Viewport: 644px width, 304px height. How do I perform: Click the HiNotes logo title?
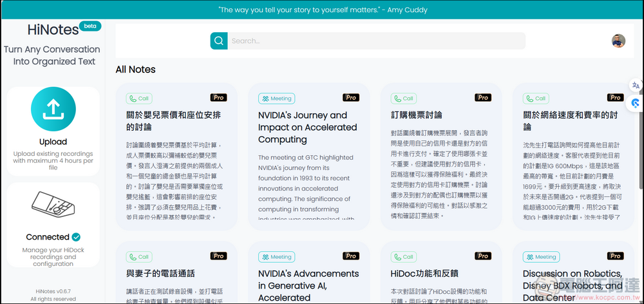[x=53, y=30]
